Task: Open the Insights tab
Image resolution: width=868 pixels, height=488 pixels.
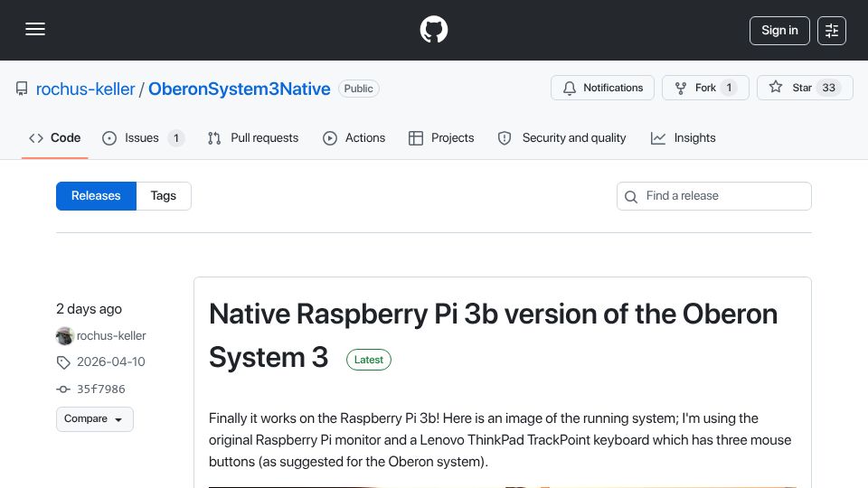Action: 684,137
